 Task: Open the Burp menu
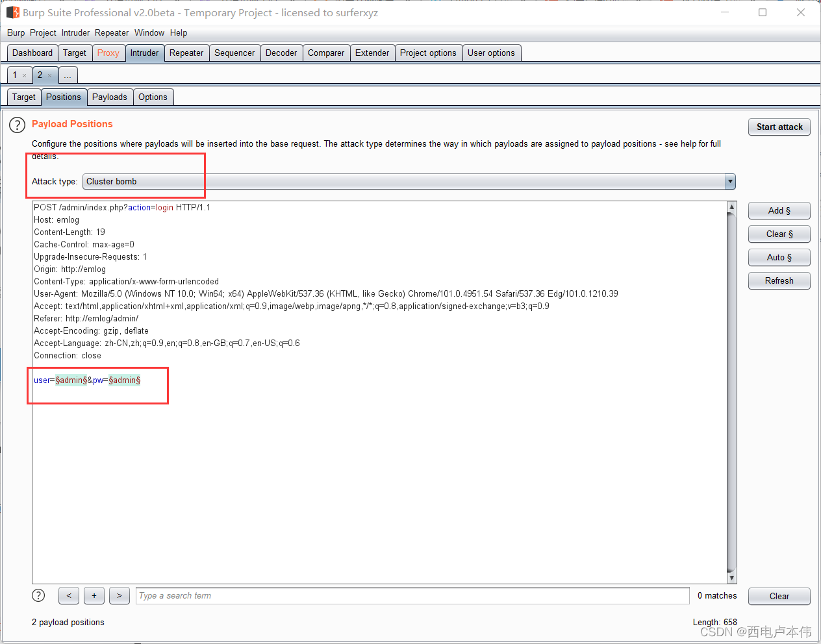point(16,32)
